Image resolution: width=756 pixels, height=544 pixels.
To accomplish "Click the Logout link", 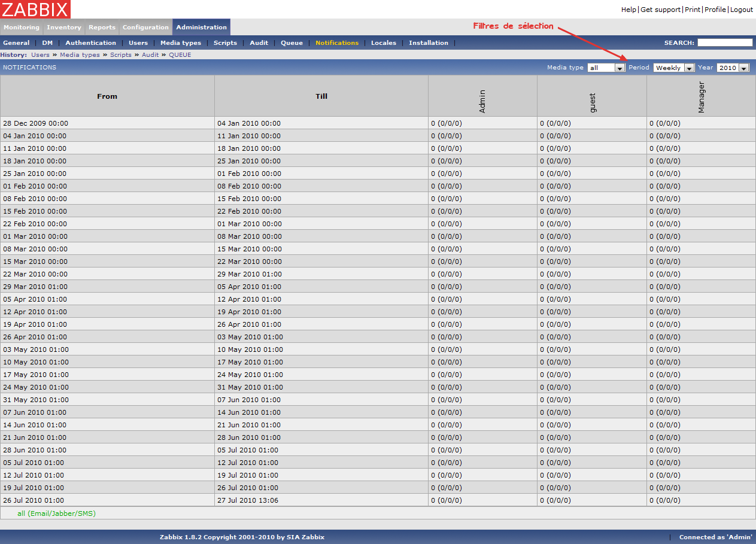I will (741, 10).
